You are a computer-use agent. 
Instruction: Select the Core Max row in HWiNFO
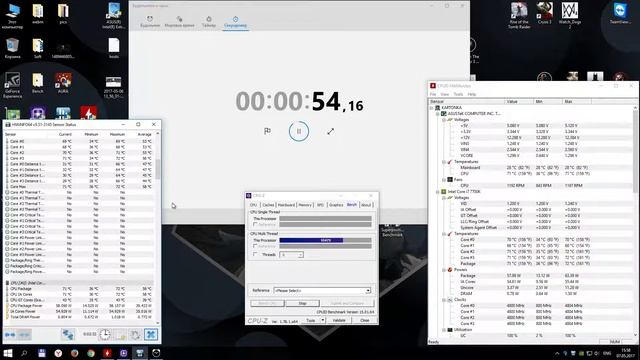80,187
